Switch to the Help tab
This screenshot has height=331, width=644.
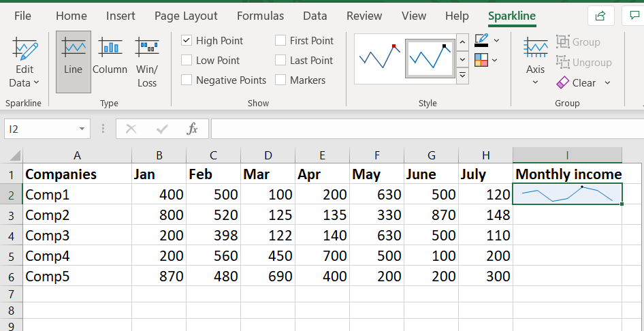point(457,16)
